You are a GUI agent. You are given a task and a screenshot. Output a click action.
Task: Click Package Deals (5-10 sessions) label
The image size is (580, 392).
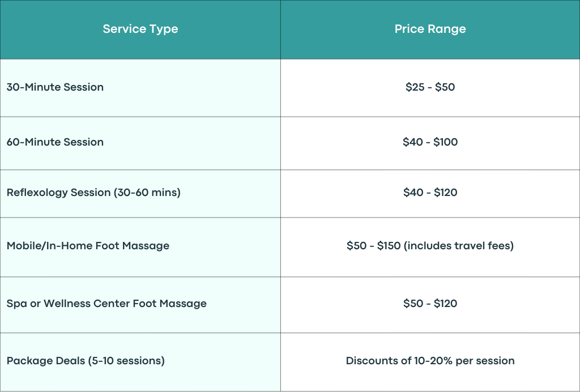pyautogui.click(x=86, y=361)
